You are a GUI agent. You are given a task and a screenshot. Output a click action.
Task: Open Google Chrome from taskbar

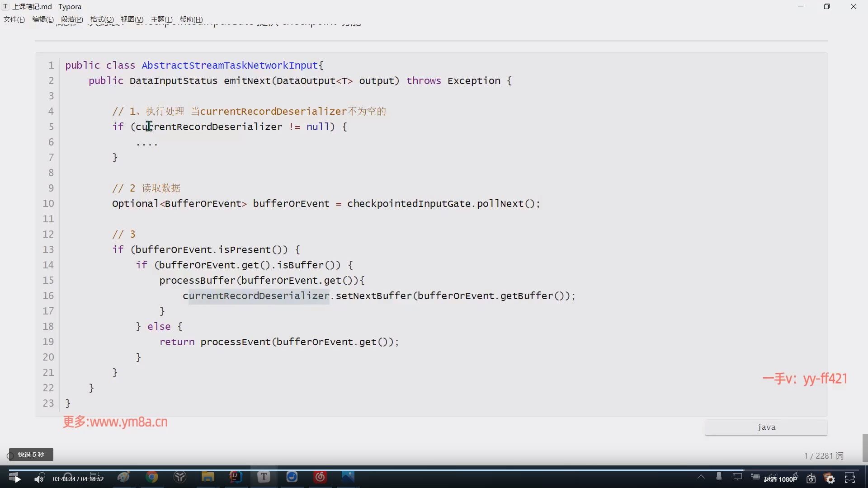152,477
